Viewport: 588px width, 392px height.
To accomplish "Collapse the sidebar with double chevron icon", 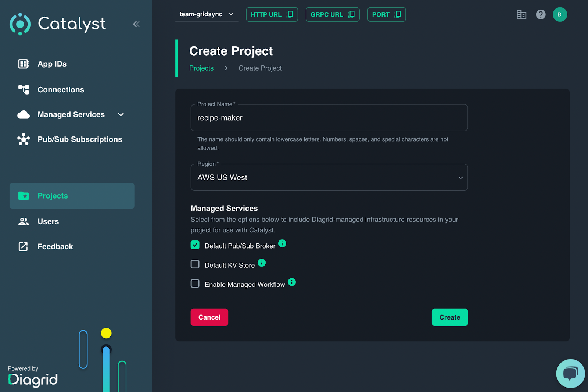I will click(136, 24).
